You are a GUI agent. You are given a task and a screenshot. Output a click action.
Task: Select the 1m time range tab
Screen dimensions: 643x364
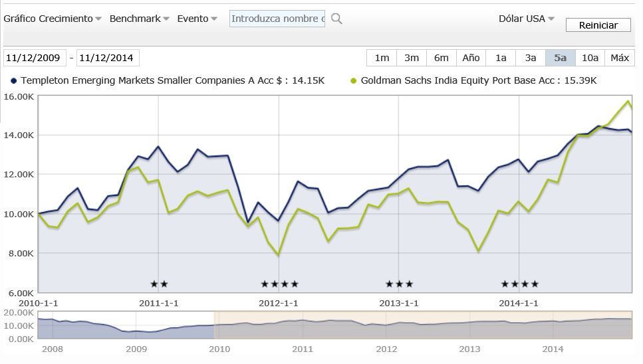tap(382, 58)
